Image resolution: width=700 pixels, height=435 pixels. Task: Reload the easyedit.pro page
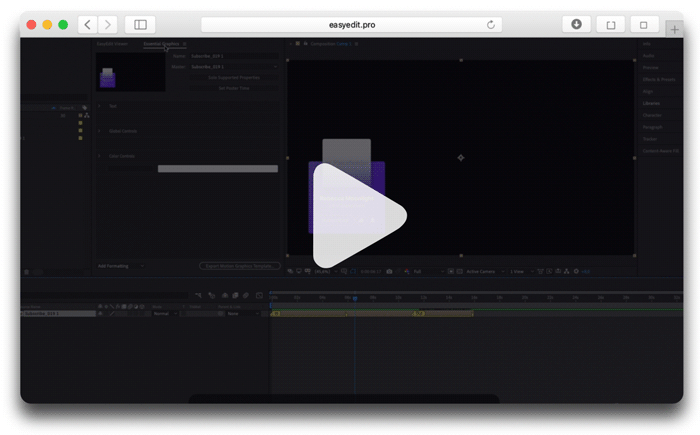click(491, 25)
